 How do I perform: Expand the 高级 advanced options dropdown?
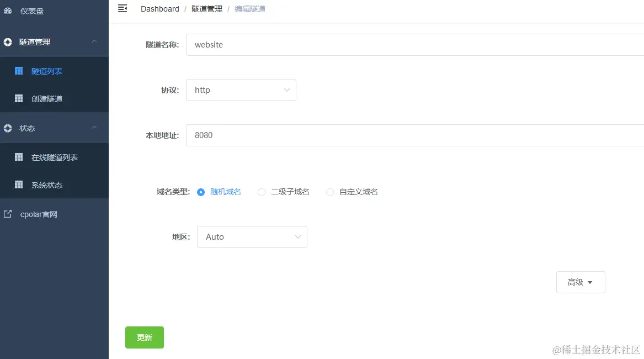point(581,282)
